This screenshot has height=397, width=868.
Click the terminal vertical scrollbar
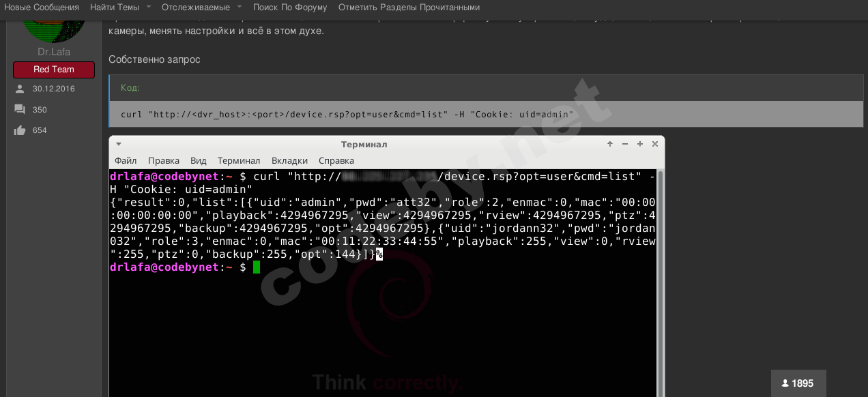(x=660, y=283)
